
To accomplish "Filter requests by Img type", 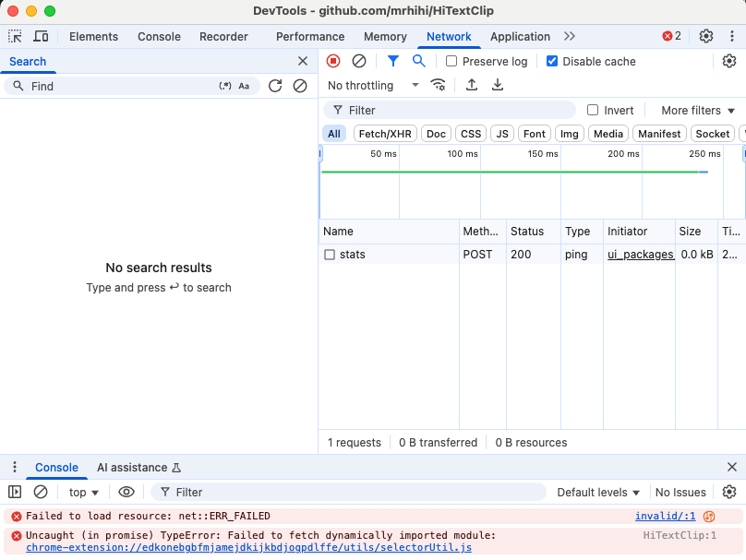I will pos(569,134).
